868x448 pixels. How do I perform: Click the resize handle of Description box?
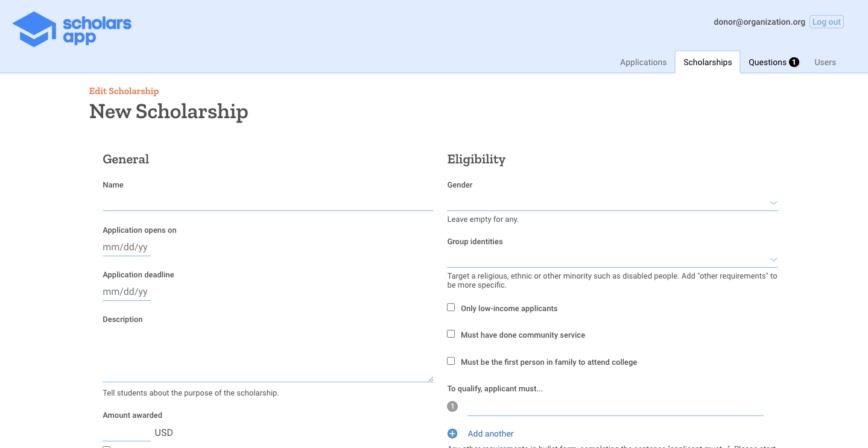point(431,377)
